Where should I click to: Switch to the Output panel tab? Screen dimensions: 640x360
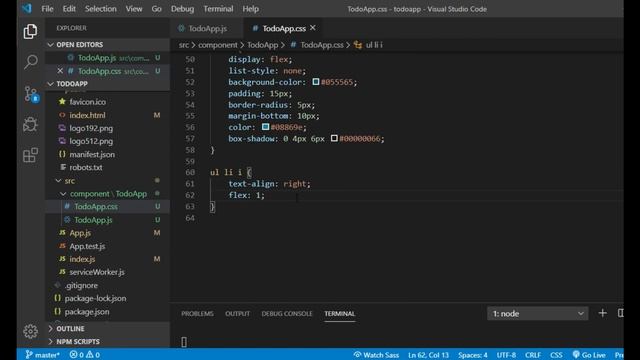pos(237,313)
